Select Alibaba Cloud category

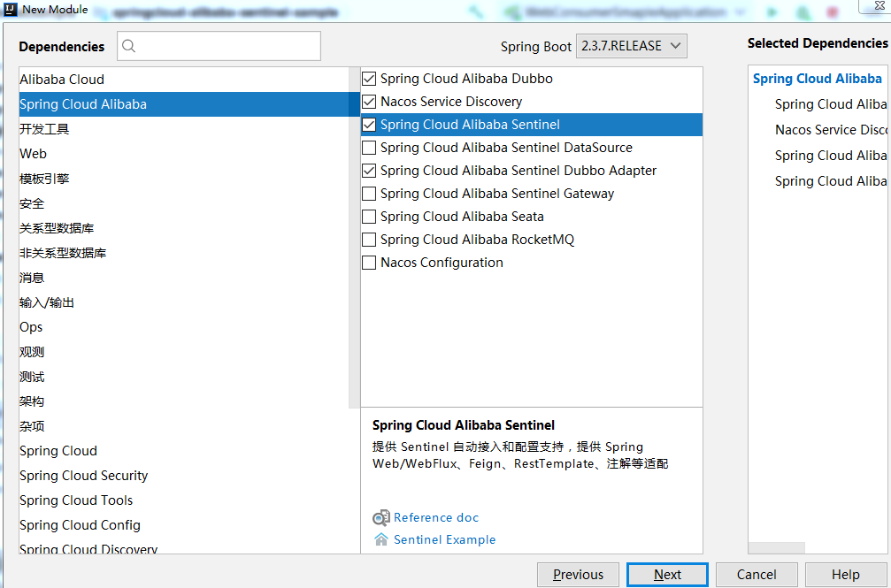pos(184,80)
